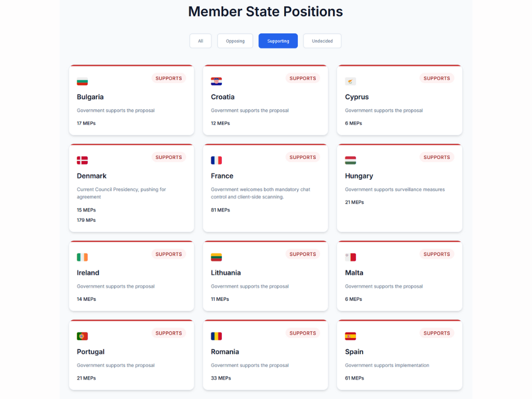
Task: Select the Supporting filter button
Action: (x=278, y=41)
